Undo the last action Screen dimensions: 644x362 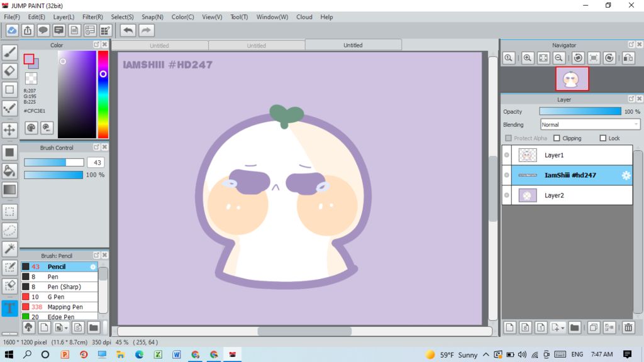point(128,30)
